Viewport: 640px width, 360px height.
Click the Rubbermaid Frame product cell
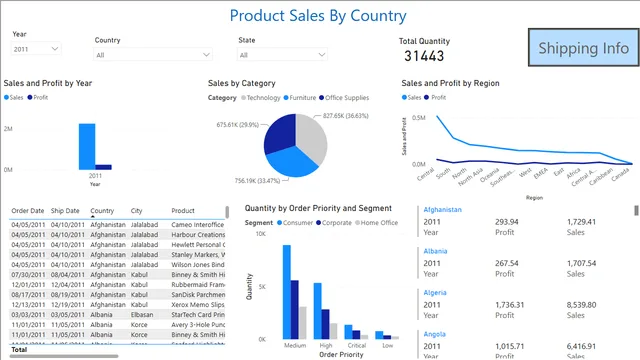(x=198, y=284)
